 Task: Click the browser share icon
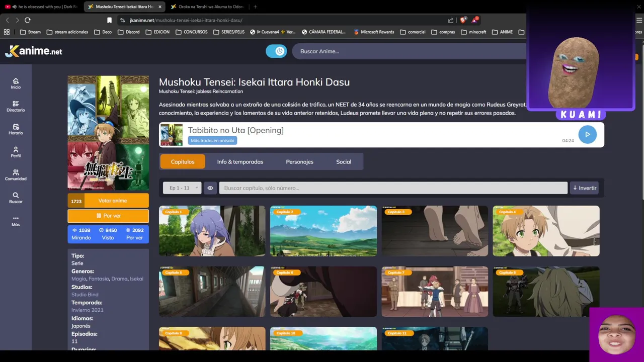(450, 20)
